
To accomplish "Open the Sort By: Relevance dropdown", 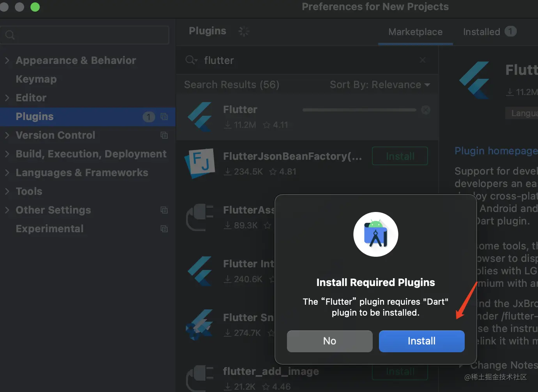I will coord(380,85).
